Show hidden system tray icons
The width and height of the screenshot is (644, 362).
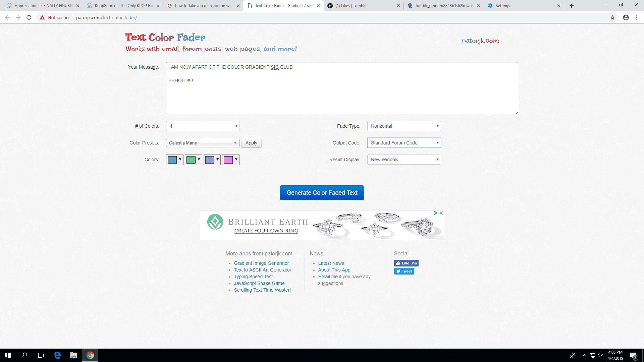click(584, 355)
